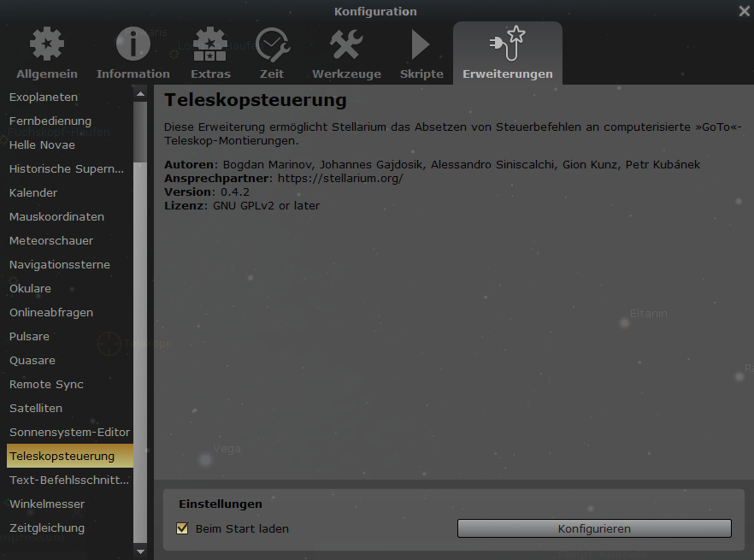Select Zeitgleichung plugin
This screenshot has height=560, width=754.
[70, 528]
